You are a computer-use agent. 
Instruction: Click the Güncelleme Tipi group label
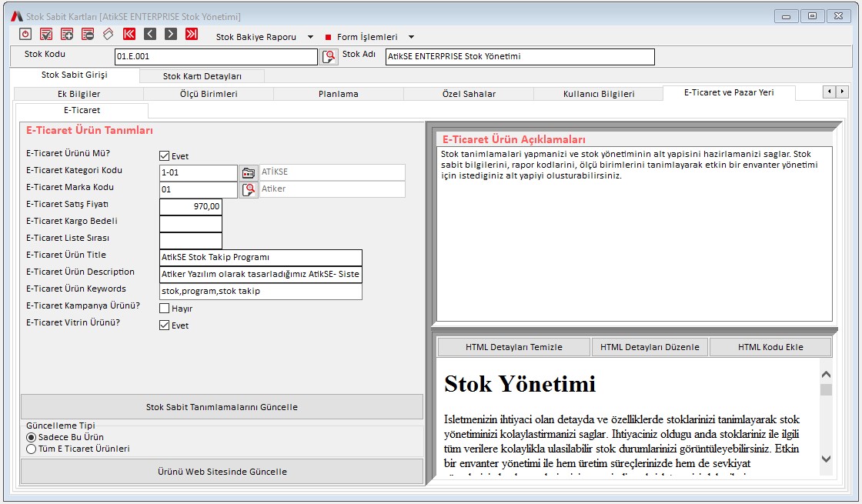pyautogui.click(x=61, y=426)
